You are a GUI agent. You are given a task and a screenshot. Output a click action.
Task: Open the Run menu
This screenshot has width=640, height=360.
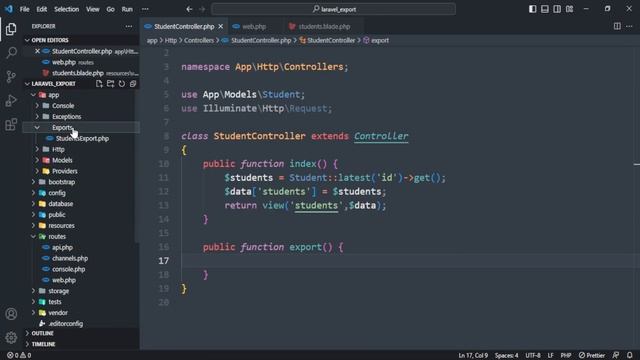pyautogui.click(x=127, y=9)
